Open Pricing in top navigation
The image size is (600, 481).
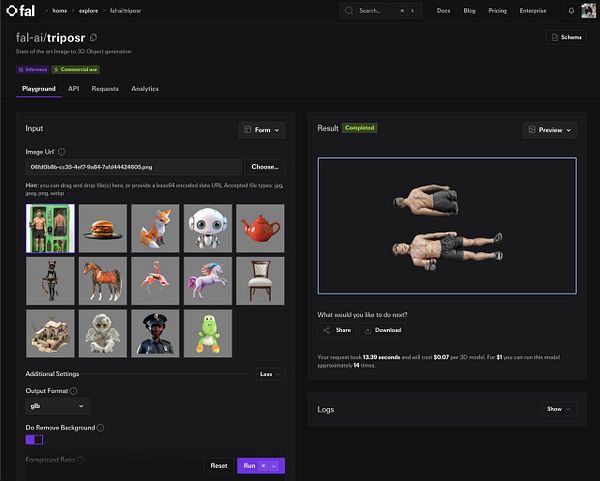[497, 11]
